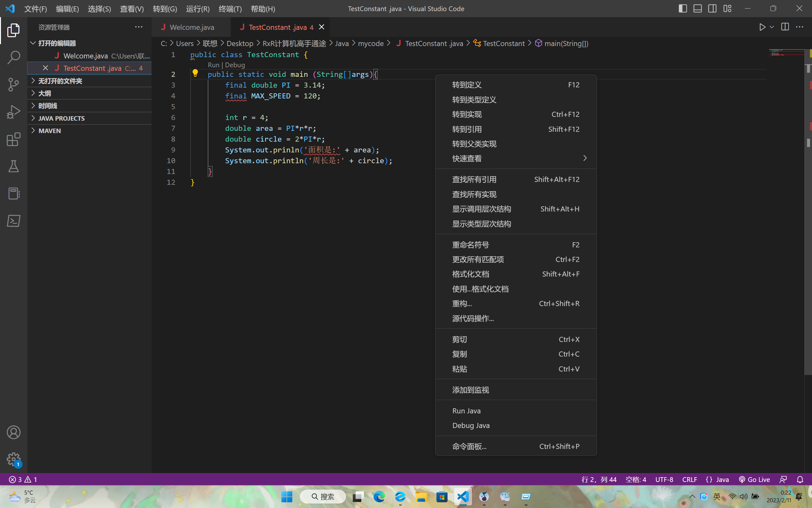Click Debug code lens above main
The height and width of the screenshot is (508, 812).
pyautogui.click(x=235, y=65)
